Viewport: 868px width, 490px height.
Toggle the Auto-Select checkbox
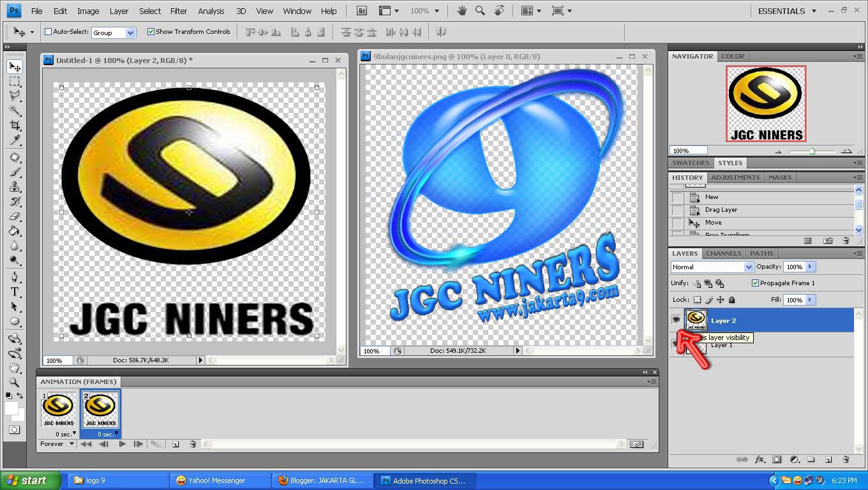click(x=49, y=32)
